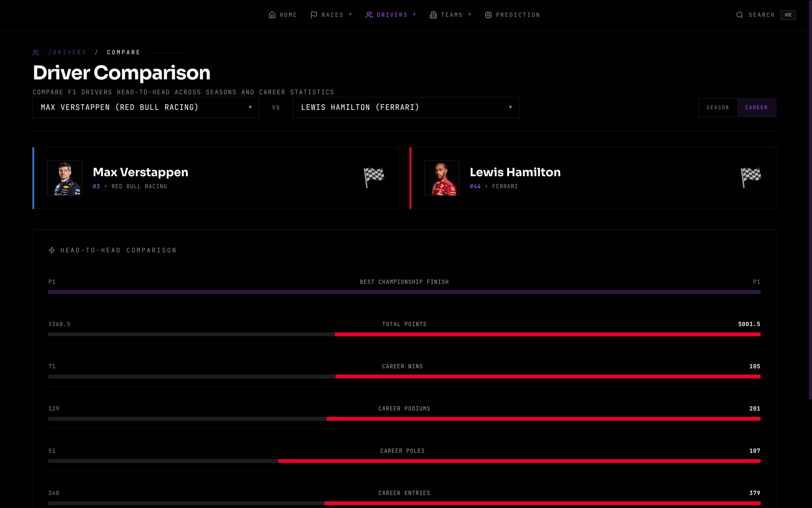812x508 pixels.
Task: Click the FERRARI team label on card
Action: point(505,186)
